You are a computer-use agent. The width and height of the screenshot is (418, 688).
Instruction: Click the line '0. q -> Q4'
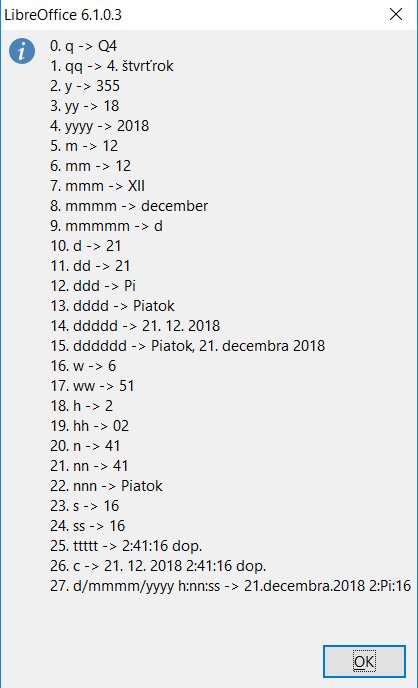click(83, 46)
